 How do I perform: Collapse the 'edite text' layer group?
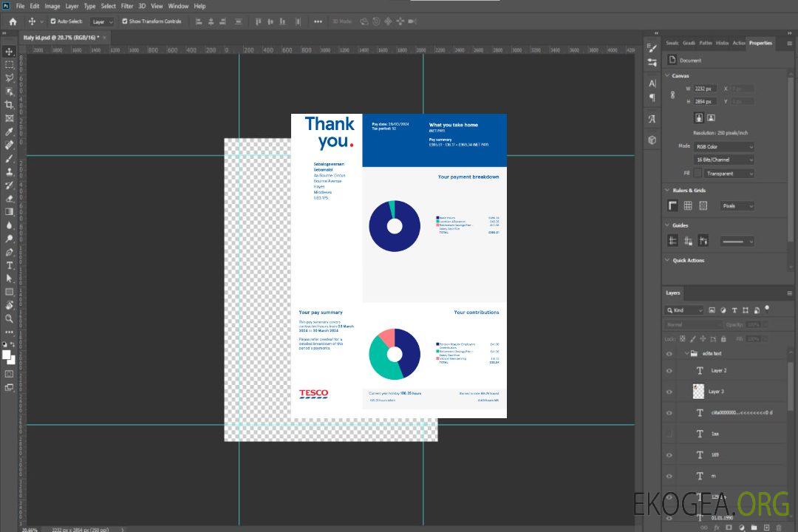click(686, 353)
